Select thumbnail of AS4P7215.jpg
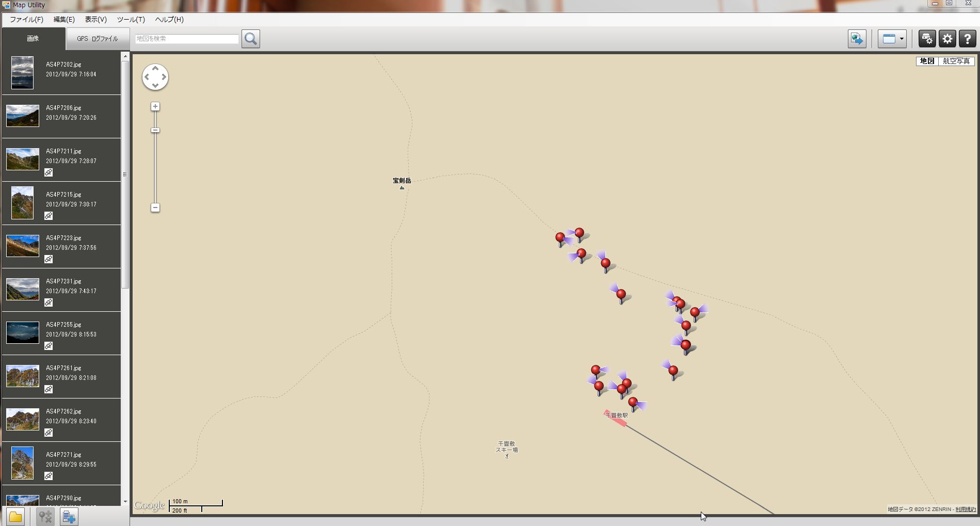Viewport: 980px width, 526px height. point(22,203)
